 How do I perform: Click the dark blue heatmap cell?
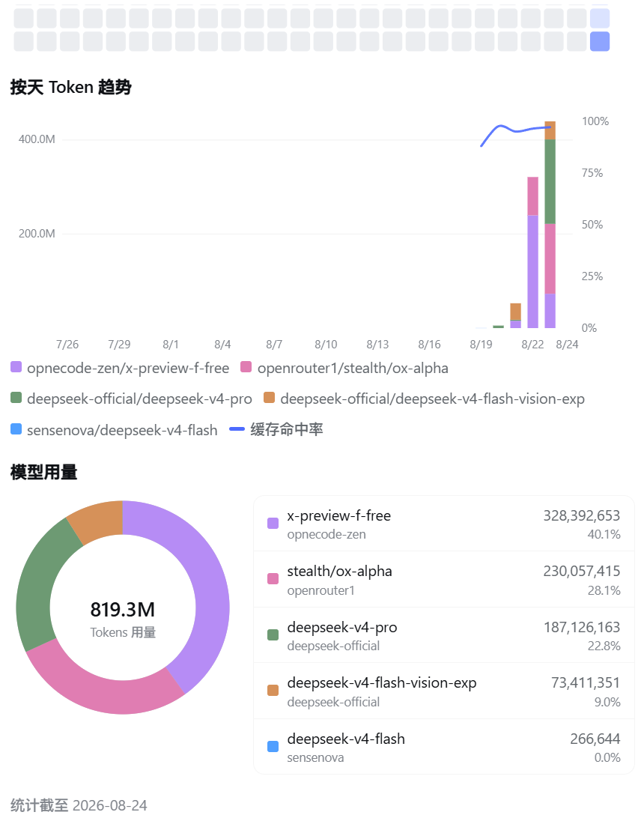(600, 41)
